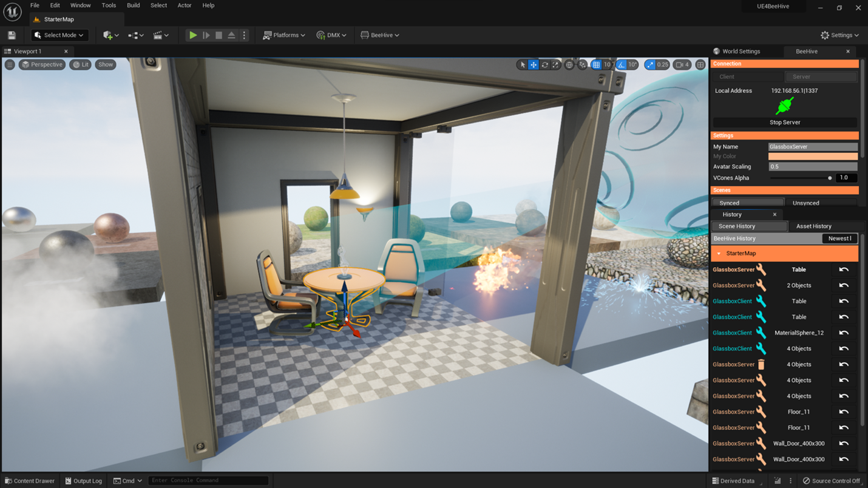This screenshot has height=488, width=868.
Task: Select the Synced scenes toggle
Action: (748, 203)
